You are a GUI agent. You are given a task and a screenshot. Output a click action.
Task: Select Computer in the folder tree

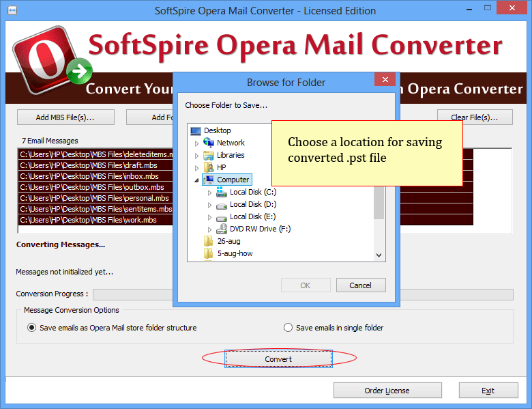(233, 180)
